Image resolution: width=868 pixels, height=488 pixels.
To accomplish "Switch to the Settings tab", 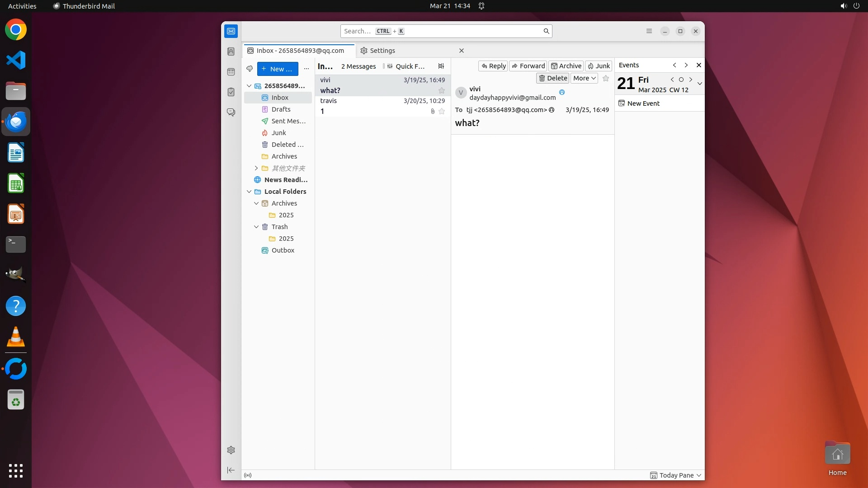I will pyautogui.click(x=382, y=51).
